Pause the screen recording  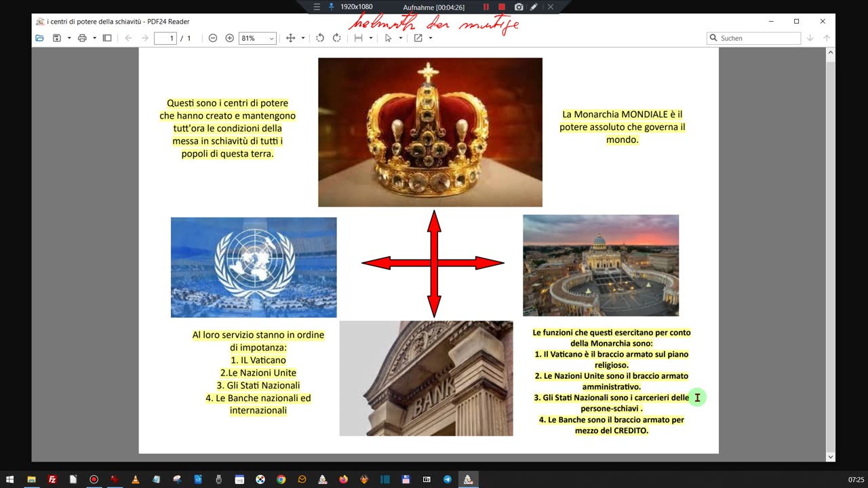(486, 7)
